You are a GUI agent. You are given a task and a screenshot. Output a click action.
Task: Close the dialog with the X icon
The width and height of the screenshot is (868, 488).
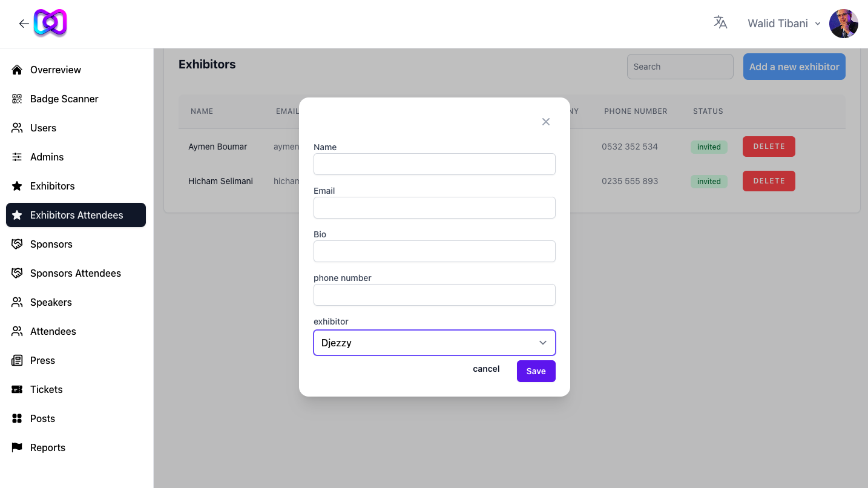[545, 122]
